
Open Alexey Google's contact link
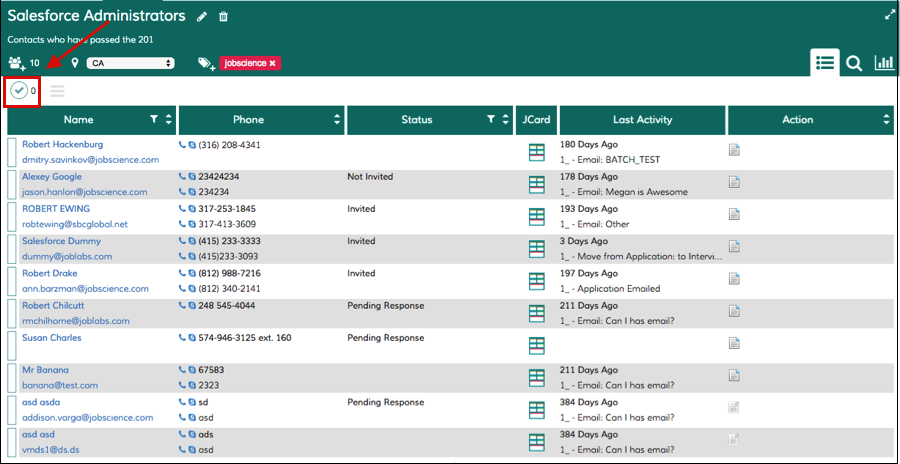point(52,177)
